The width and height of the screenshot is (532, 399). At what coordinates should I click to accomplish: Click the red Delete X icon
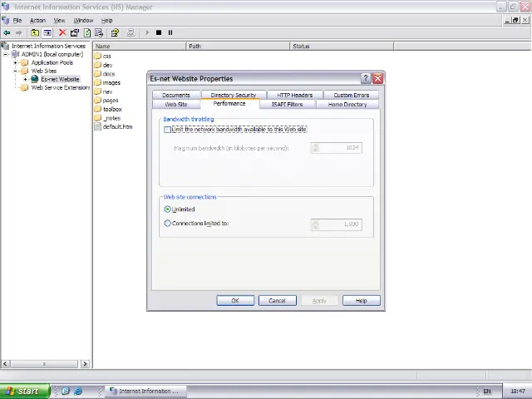point(62,32)
